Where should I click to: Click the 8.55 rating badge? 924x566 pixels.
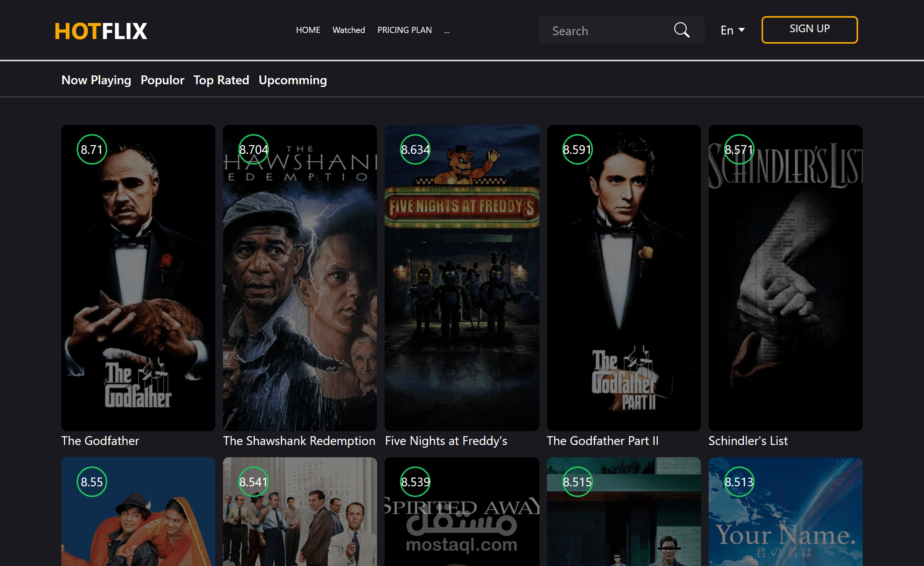coord(92,482)
